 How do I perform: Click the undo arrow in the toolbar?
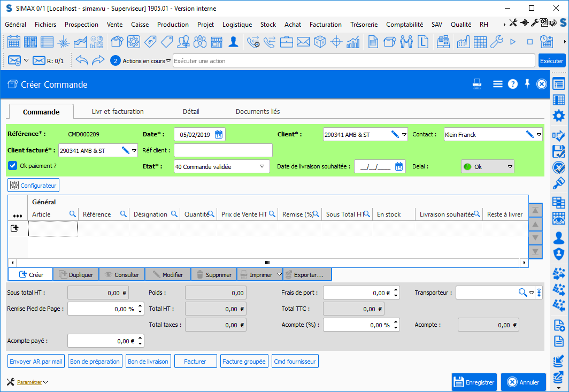point(82,60)
